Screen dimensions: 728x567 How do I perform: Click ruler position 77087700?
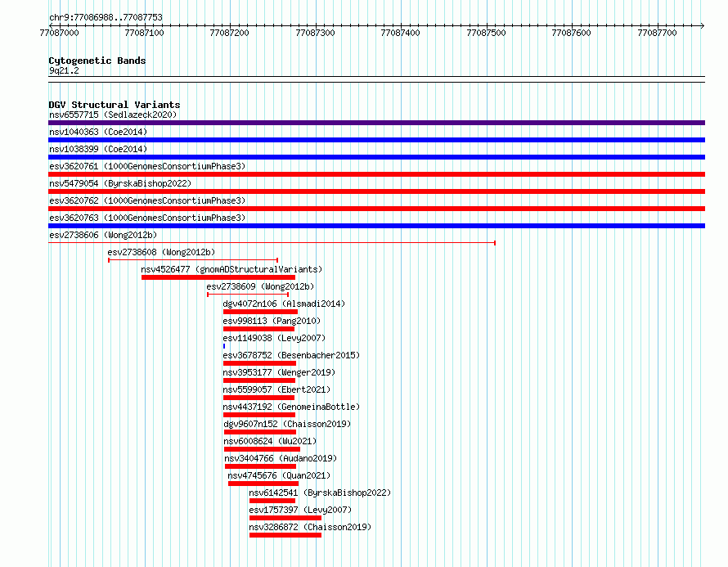point(657,33)
